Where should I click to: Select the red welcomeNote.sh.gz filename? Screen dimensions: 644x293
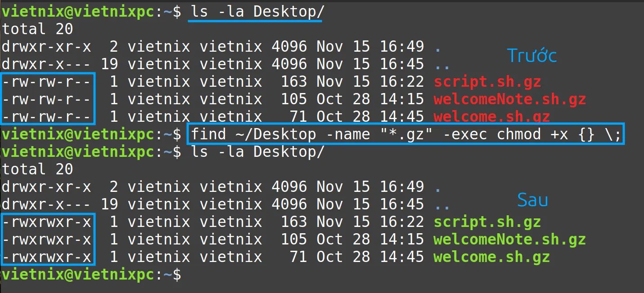click(x=509, y=99)
